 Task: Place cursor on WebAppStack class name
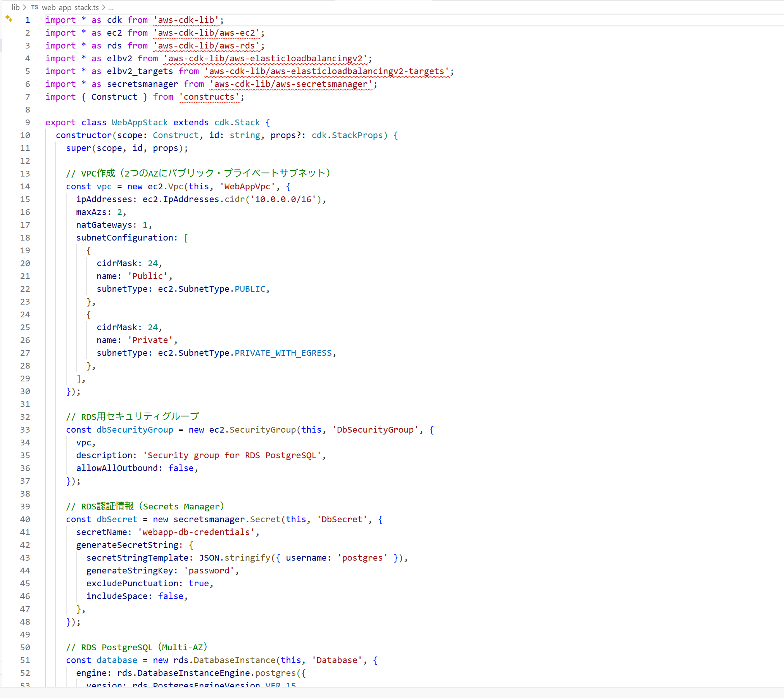[x=140, y=122]
